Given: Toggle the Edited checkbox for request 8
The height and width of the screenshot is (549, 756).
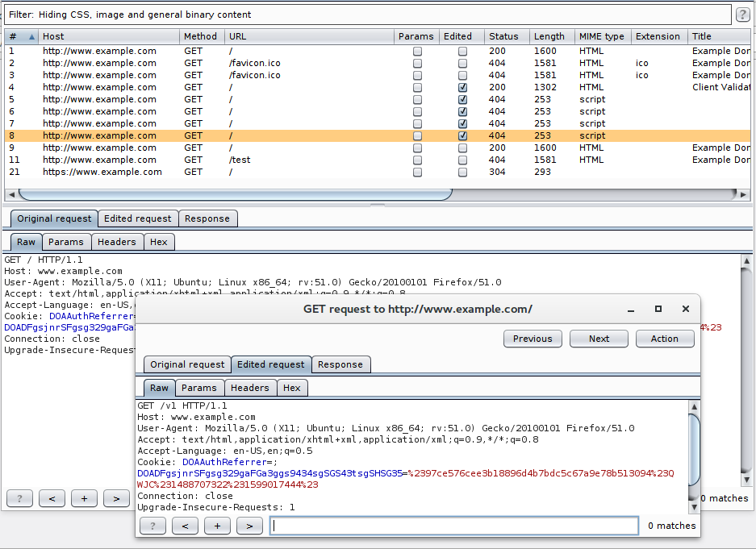Looking at the screenshot, I should point(462,135).
